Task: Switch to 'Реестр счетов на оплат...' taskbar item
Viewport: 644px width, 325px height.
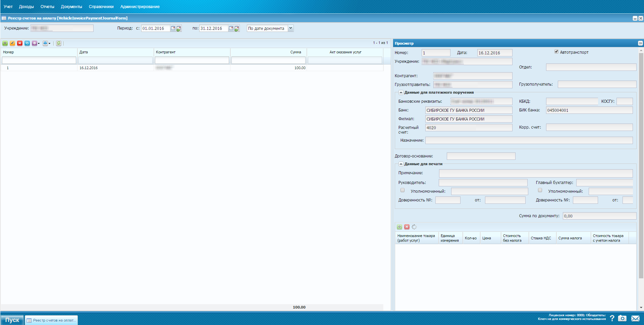Action: pos(51,320)
